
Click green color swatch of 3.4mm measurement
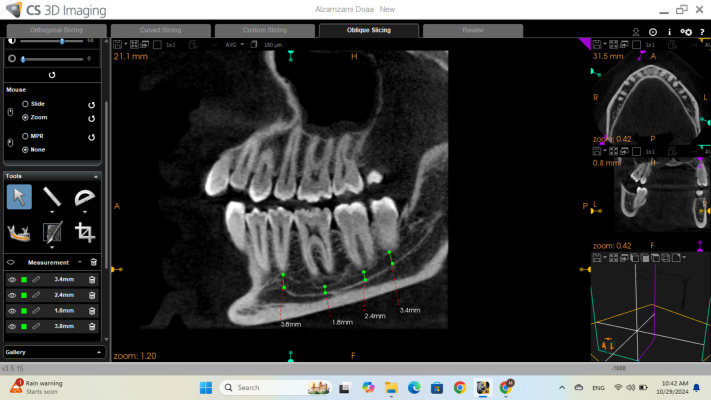(24, 280)
